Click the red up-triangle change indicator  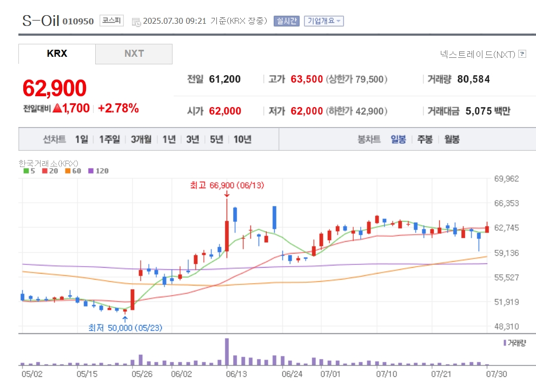click(x=57, y=108)
